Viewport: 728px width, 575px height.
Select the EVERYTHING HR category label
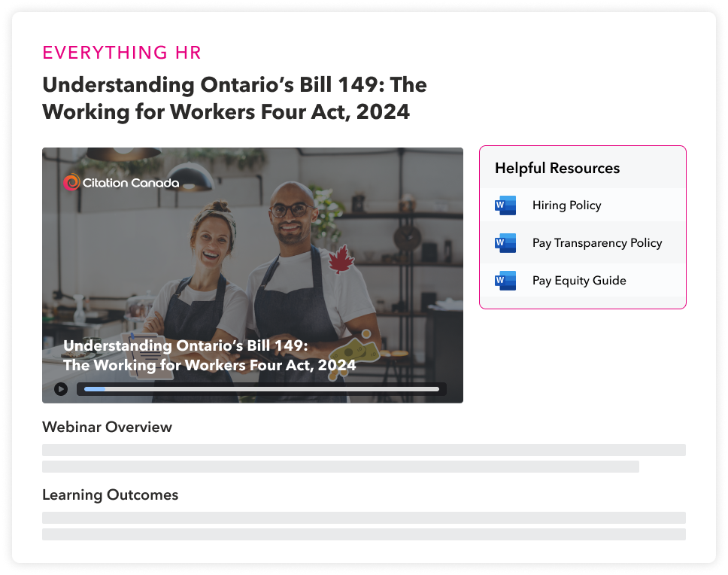pyautogui.click(x=122, y=53)
